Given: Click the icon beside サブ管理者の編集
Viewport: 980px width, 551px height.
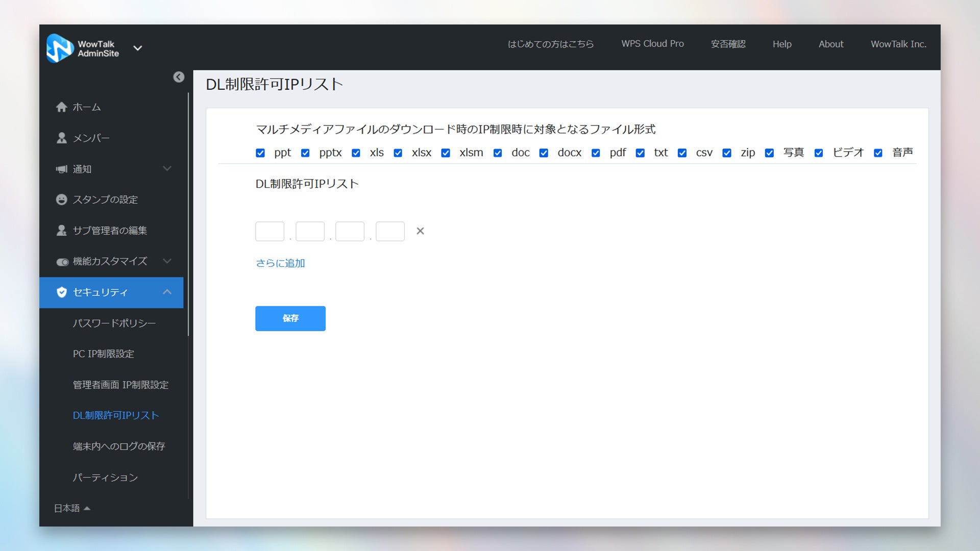Looking at the screenshot, I should [x=62, y=231].
